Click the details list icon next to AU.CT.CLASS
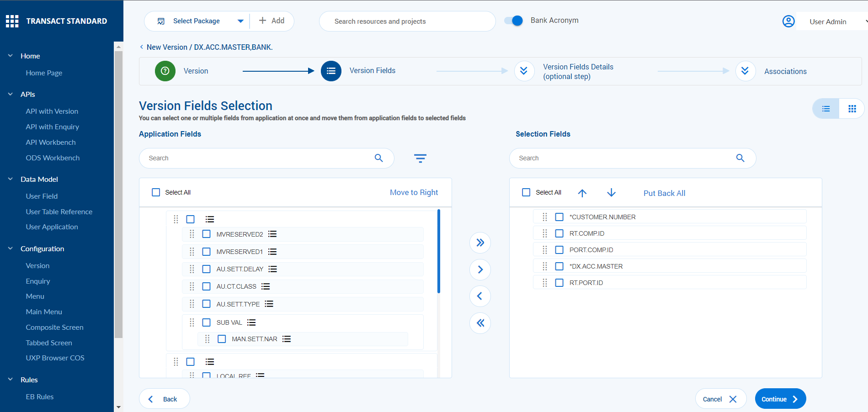This screenshot has height=412, width=868. [x=266, y=286]
